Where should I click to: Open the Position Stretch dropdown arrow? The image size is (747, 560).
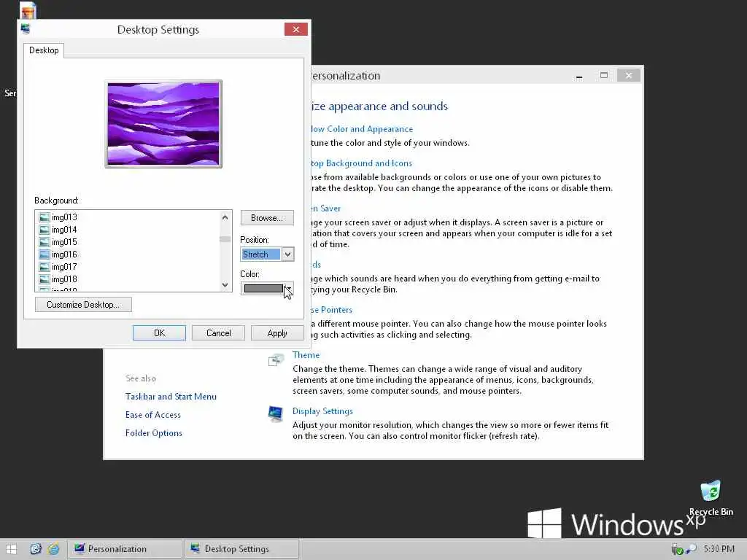(x=287, y=254)
